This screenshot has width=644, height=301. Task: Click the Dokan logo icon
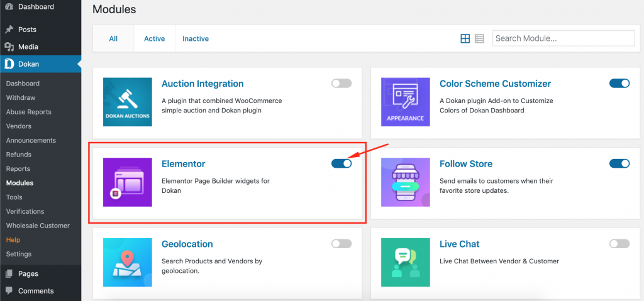[9, 64]
